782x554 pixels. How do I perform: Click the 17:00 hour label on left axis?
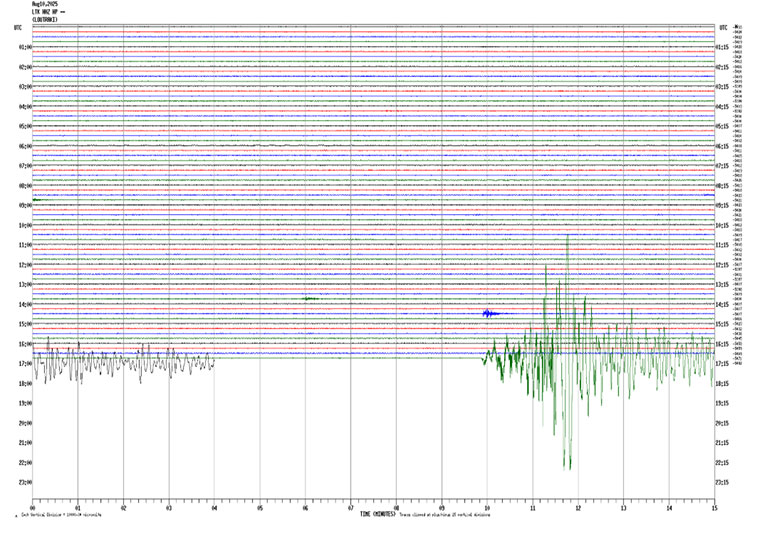(x=24, y=363)
